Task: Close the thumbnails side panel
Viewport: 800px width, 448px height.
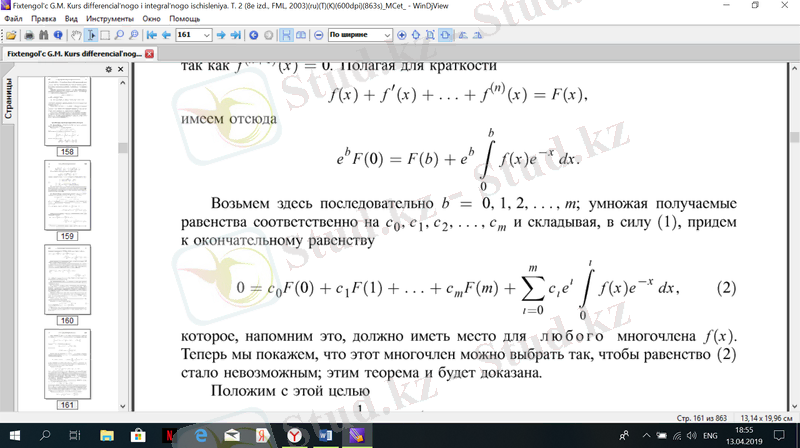Action: pyautogui.click(x=120, y=69)
